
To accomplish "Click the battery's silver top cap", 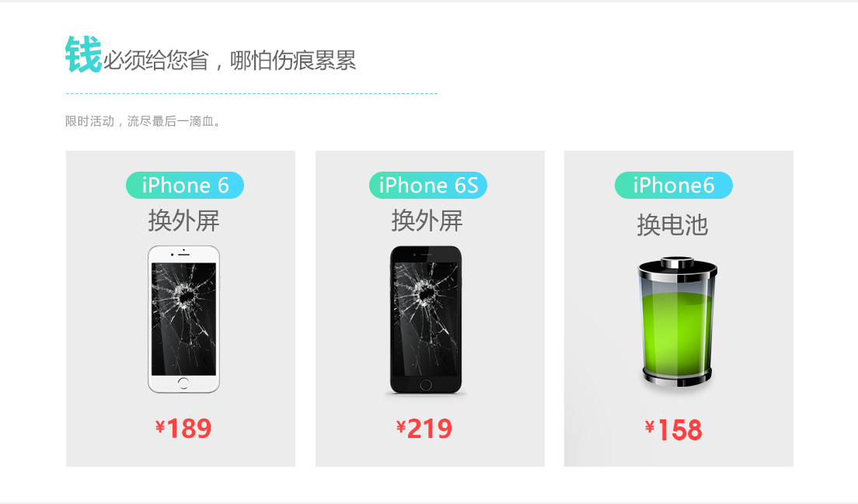I will coord(678,263).
